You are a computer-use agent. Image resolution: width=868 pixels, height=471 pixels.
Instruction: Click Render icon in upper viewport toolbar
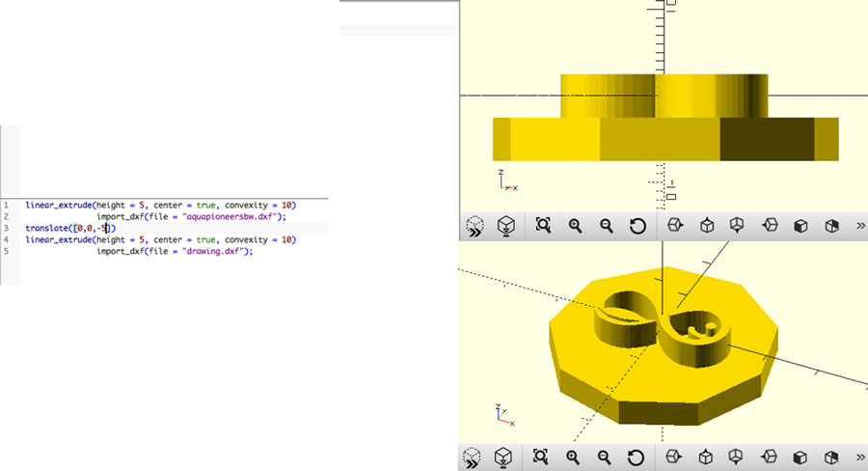pos(506,226)
